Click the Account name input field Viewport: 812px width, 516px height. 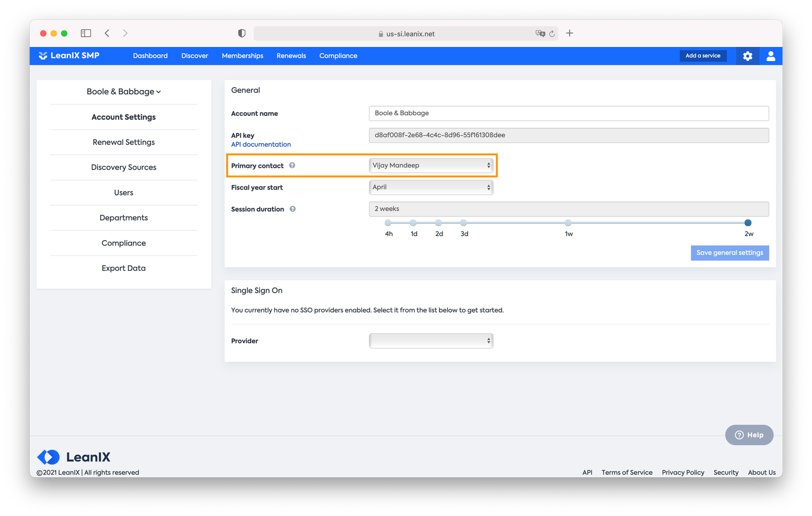click(x=569, y=113)
